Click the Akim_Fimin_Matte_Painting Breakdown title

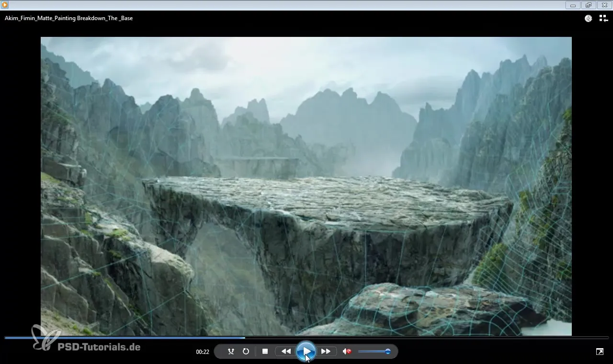point(68,18)
